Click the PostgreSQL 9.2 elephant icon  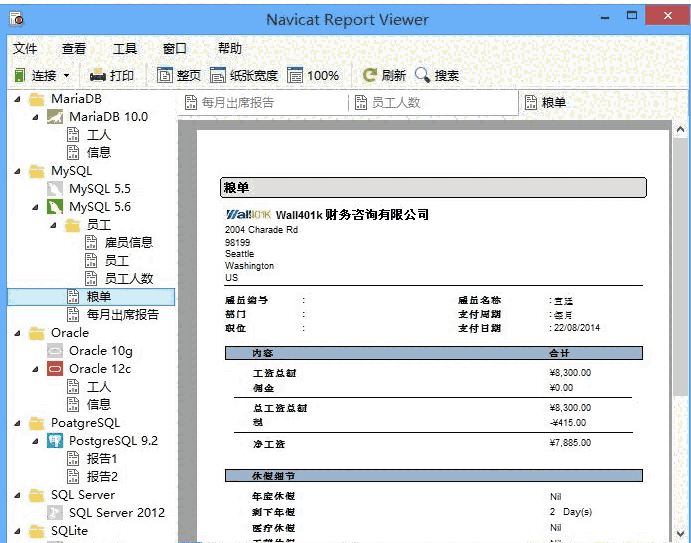coord(55,441)
